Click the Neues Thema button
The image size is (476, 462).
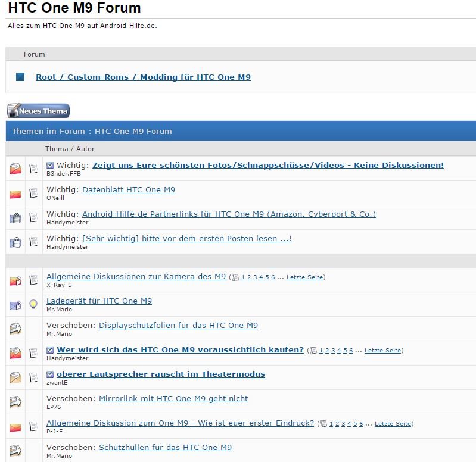38,111
